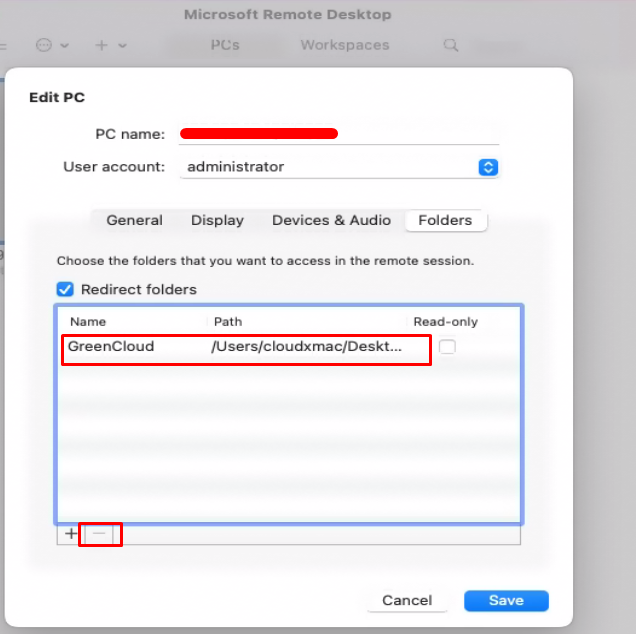This screenshot has height=634, width=636.
Task: Uncheck the Redirect folders checkbox
Action: click(x=65, y=289)
